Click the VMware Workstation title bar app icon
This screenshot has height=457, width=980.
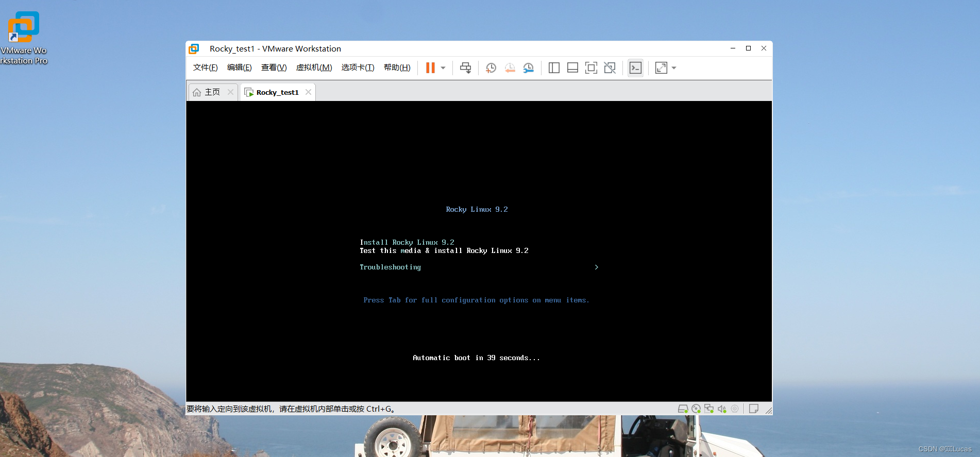[x=194, y=48]
